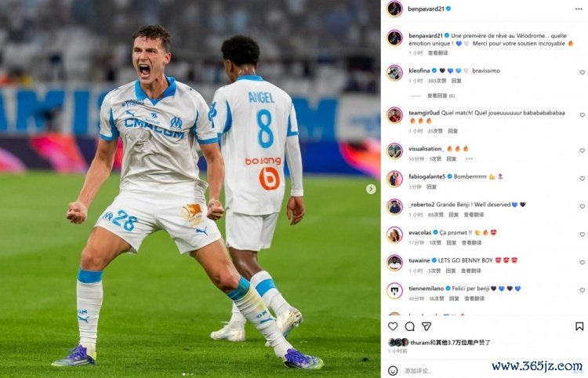Like the post with the heart icon
Viewport: 588px width, 378px height.
(x=393, y=326)
